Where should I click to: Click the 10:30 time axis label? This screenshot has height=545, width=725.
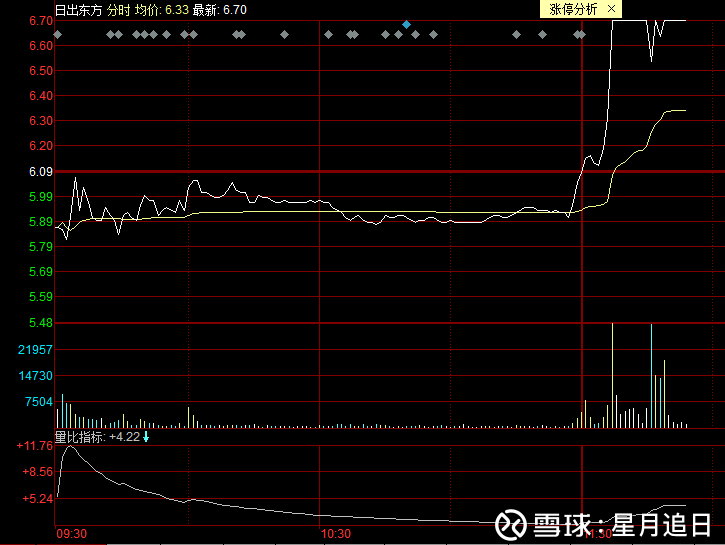coord(336,534)
